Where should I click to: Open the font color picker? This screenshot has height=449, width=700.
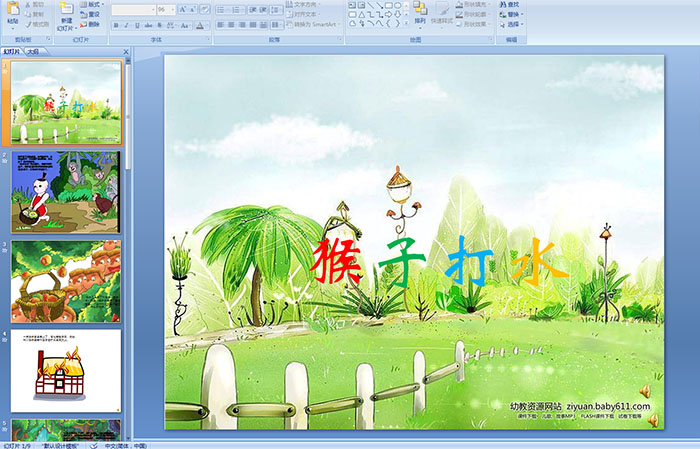200,25
